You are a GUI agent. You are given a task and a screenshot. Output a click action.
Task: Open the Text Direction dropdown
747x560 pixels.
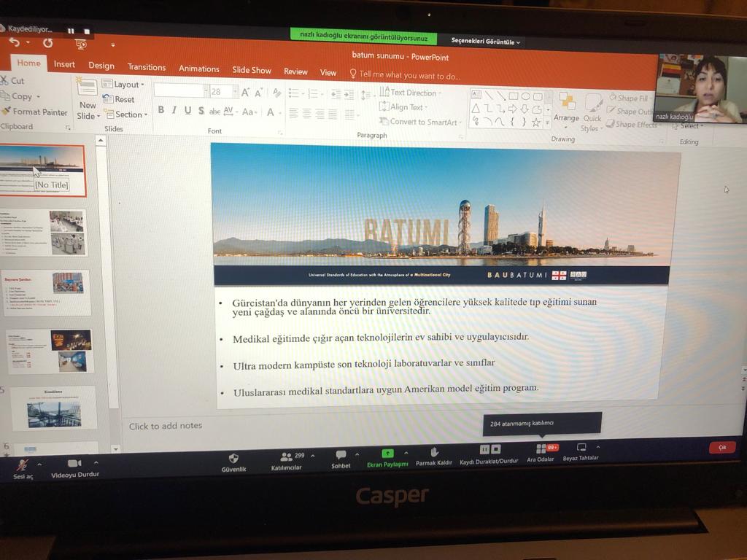410,93
